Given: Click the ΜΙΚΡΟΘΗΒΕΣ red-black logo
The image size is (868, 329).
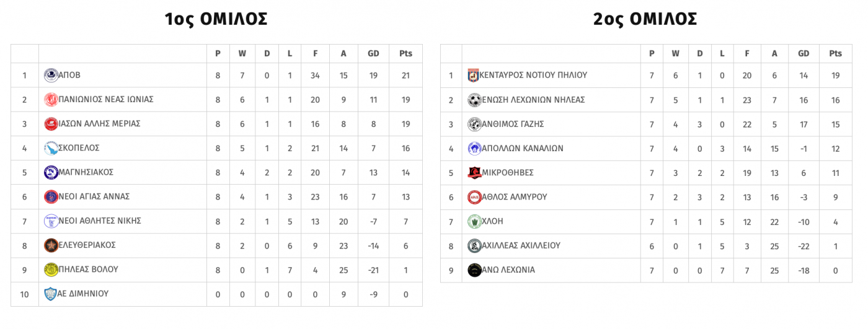Looking at the screenshot, I should (474, 173).
